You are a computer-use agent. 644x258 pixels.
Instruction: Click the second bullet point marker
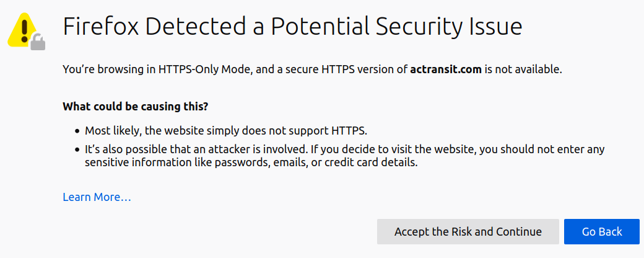tap(77, 150)
